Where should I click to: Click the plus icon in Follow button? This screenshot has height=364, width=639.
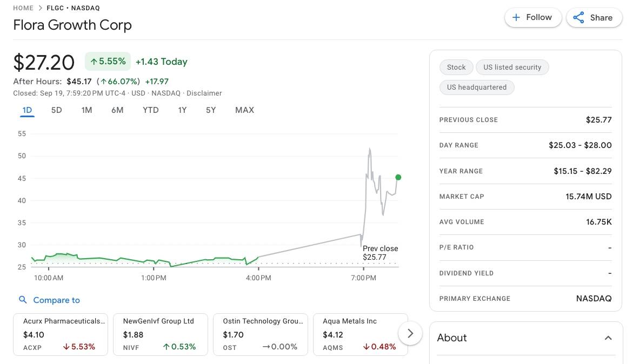coord(516,17)
